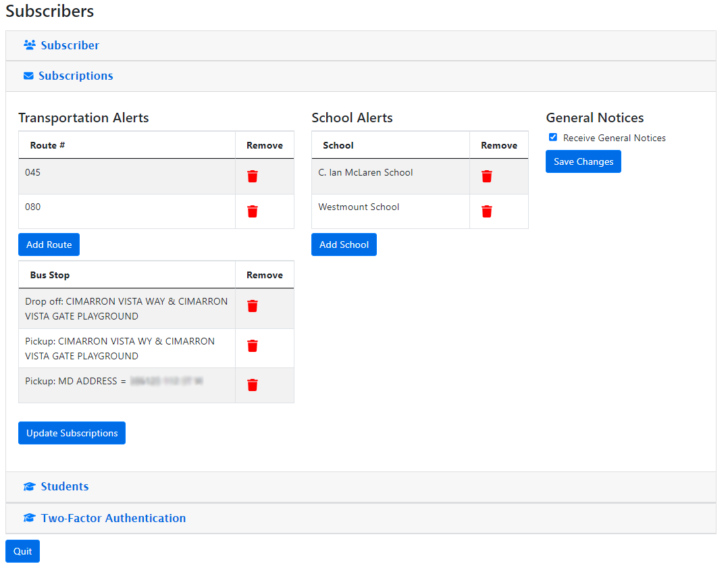728x564 pixels.
Task: Remove route 080 with trash icon
Action: 252,211
